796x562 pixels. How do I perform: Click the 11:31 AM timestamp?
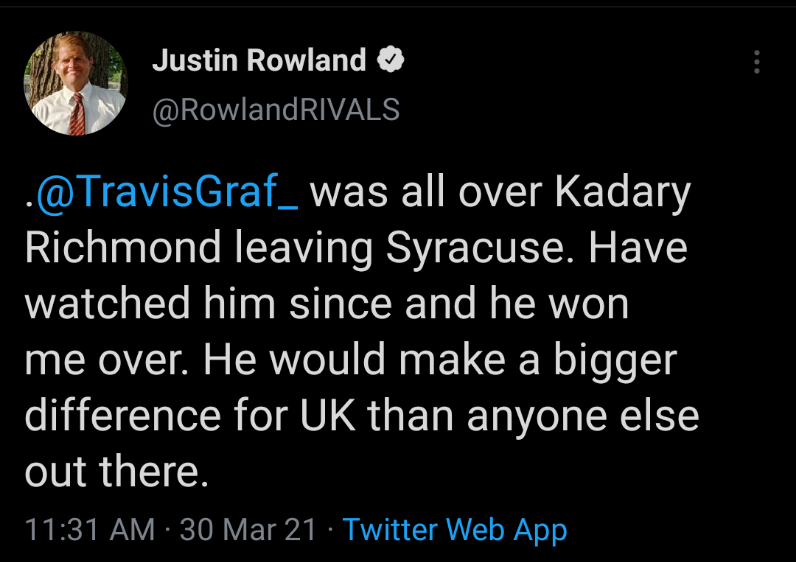[90, 529]
